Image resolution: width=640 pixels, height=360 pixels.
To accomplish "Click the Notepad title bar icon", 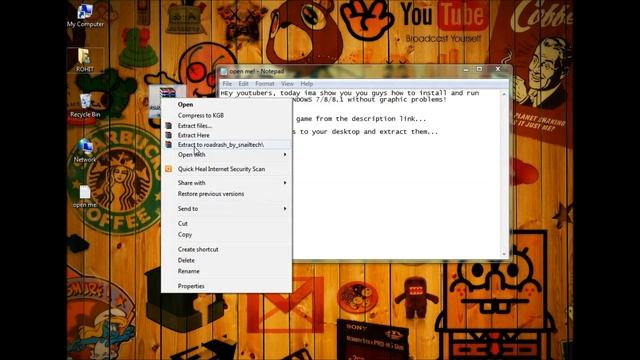I will [x=224, y=71].
